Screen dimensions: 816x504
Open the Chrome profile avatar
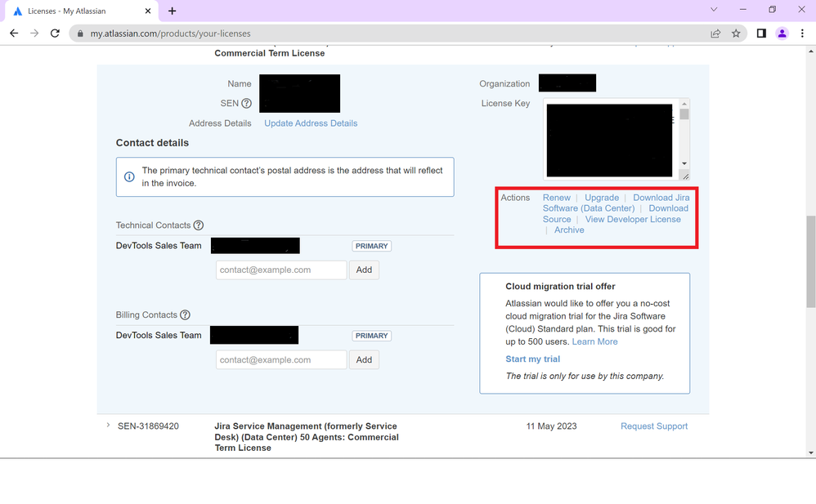(782, 33)
